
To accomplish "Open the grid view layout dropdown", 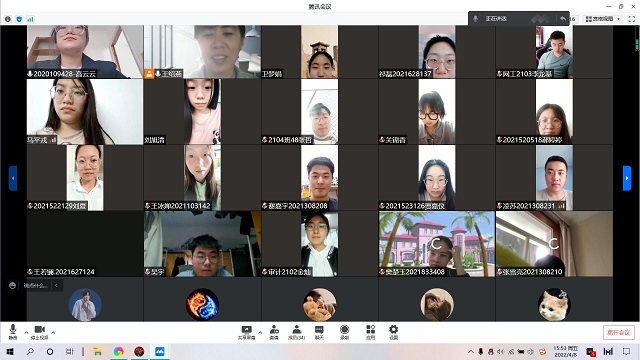I will click(603, 19).
